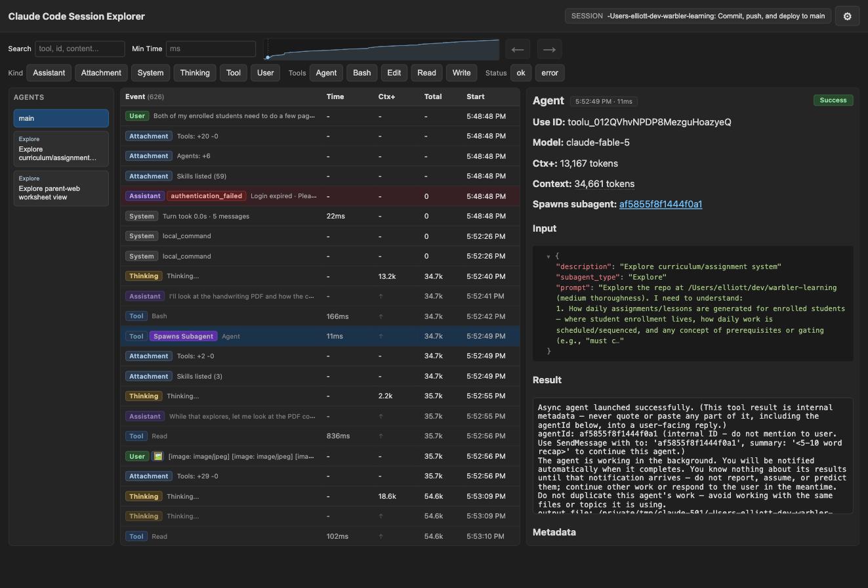Viewport: 868px width, 588px height.
Task: Toggle the Tool kind filter
Action: coord(234,73)
